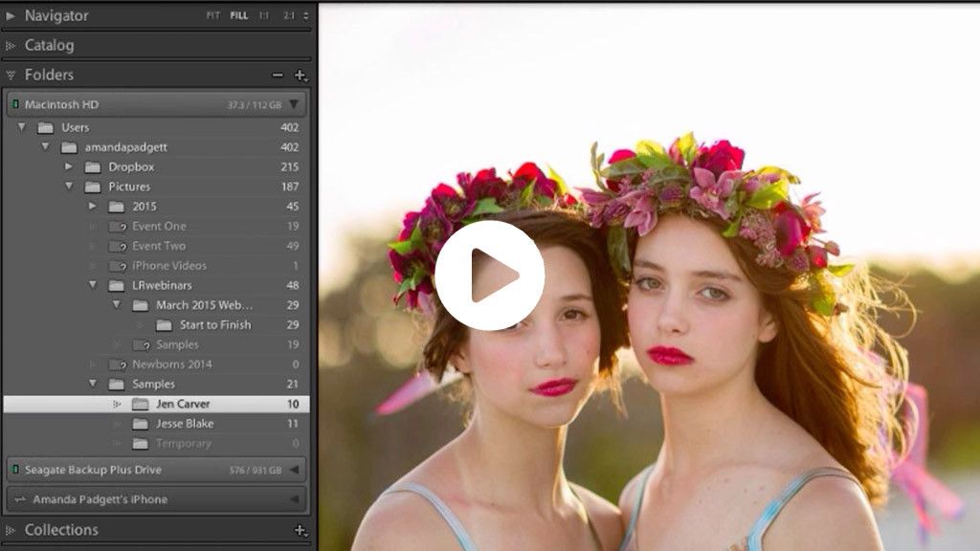Click the plus icon in Collections header
Viewport: 980px width, 551px height.
[301, 530]
